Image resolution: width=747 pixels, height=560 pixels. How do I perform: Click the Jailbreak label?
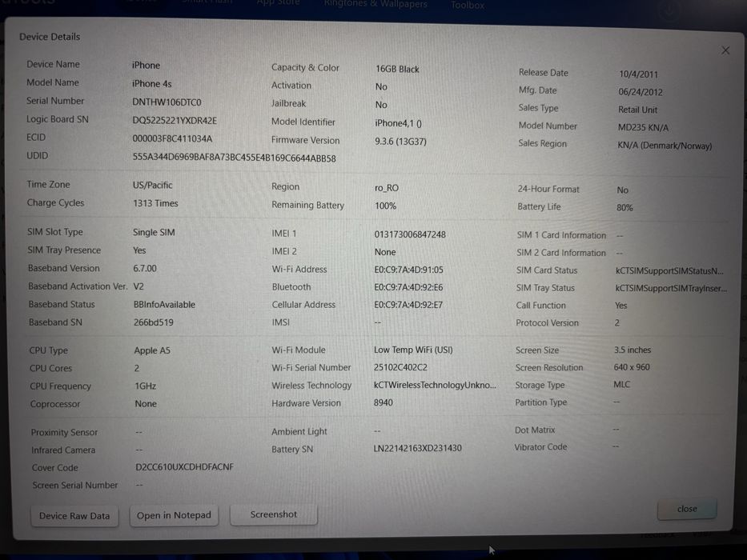[x=289, y=103]
